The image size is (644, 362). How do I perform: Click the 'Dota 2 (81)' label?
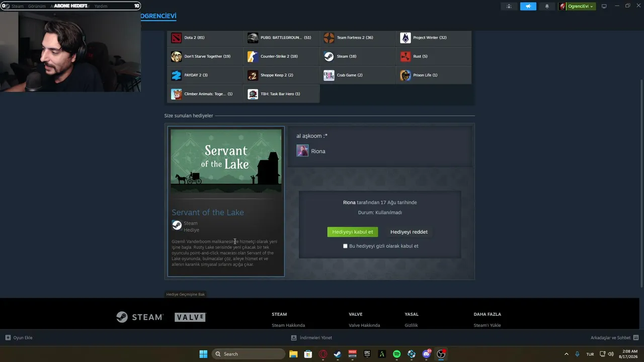click(194, 38)
